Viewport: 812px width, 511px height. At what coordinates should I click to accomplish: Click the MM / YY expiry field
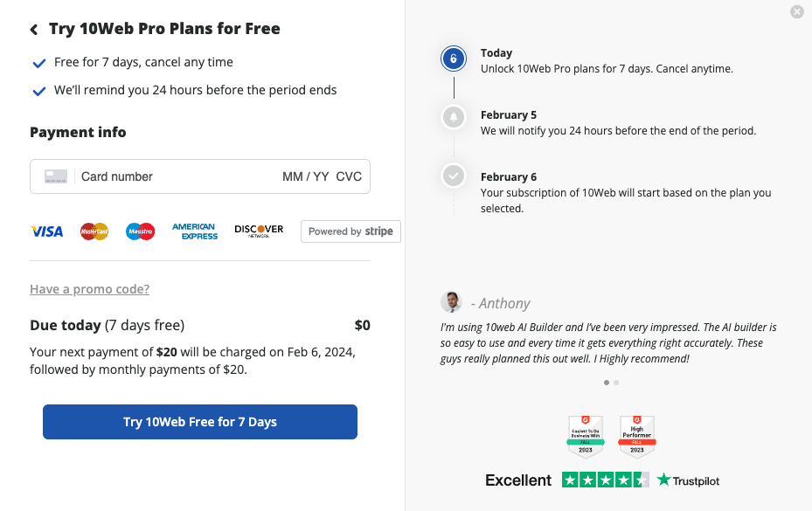[305, 176]
